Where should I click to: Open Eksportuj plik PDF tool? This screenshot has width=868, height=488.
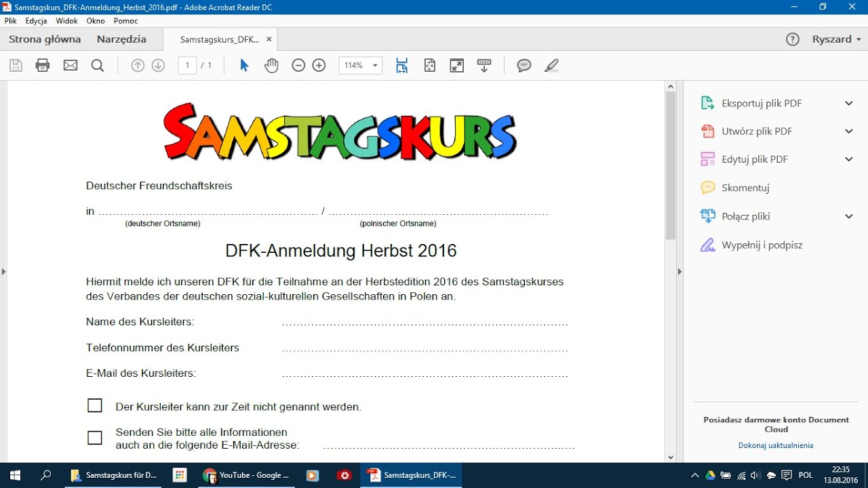762,103
